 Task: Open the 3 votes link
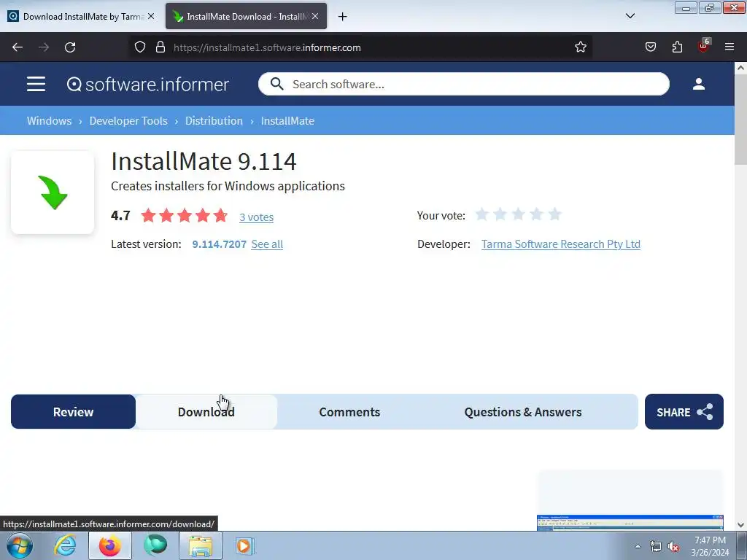click(x=256, y=217)
